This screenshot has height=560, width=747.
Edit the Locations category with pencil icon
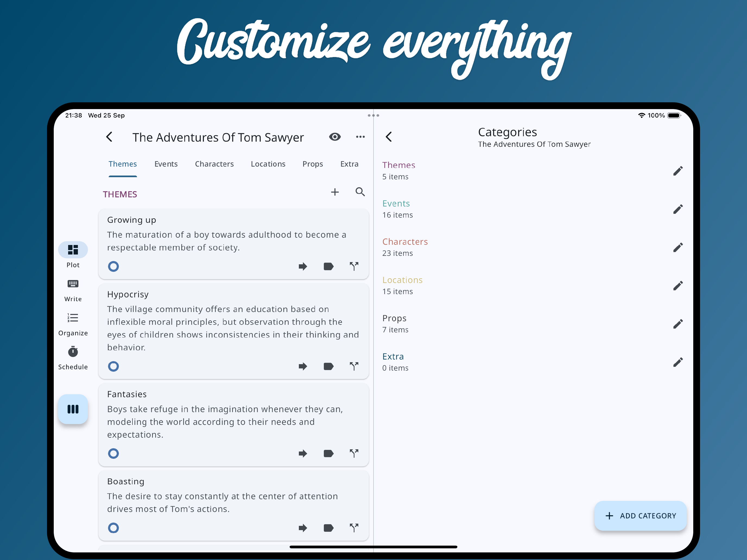[678, 286]
